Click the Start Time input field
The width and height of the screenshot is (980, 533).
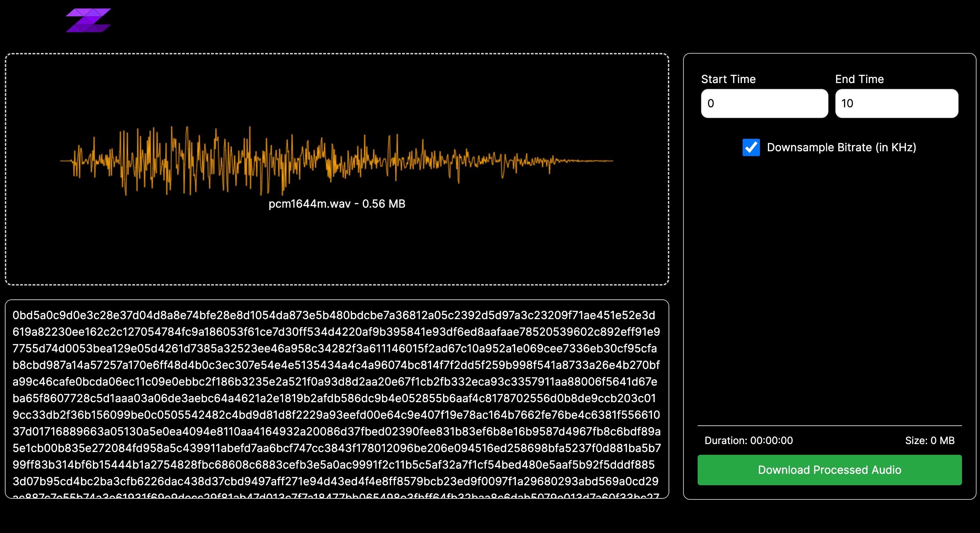pyautogui.click(x=764, y=103)
